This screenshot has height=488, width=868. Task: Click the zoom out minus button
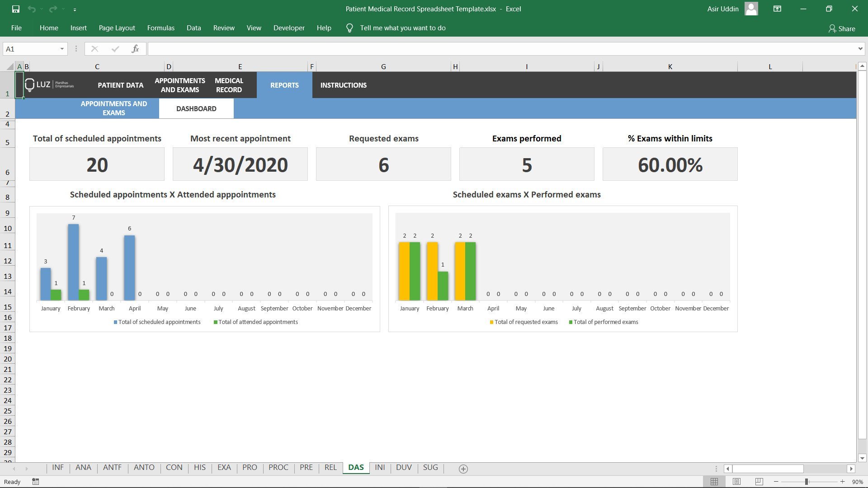776,482
